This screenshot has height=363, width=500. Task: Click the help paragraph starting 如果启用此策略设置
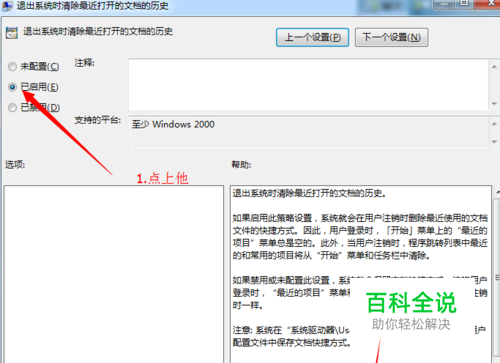(360, 237)
